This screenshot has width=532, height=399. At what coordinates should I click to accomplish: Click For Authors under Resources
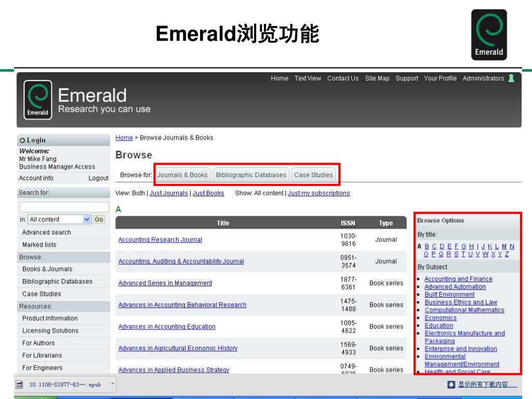pyautogui.click(x=38, y=343)
